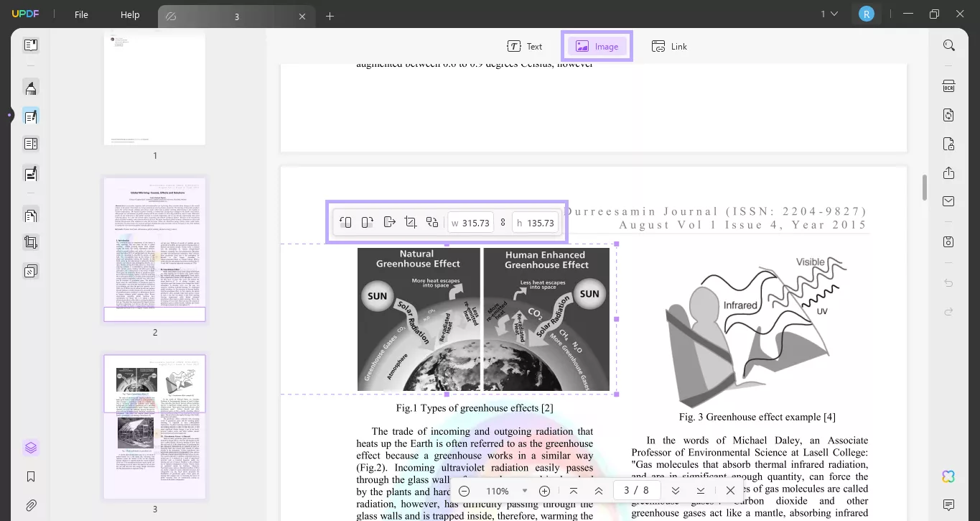The width and height of the screenshot is (980, 521).
Task: Open the Bookmark panel
Action: coord(31,476)
